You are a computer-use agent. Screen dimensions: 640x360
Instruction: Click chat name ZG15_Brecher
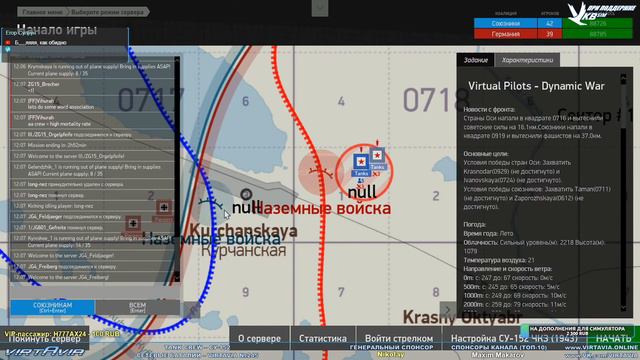coord(44,84)
